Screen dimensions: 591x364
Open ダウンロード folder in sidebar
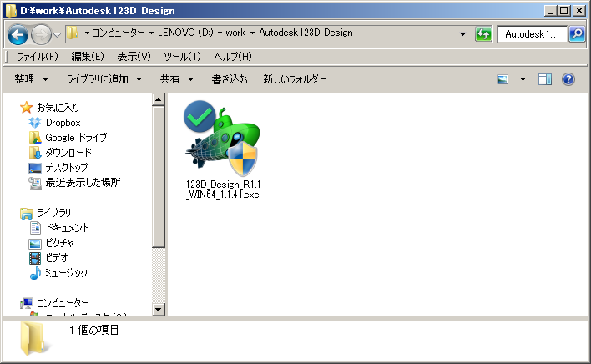pyautogui.click(x=68, y=153)
